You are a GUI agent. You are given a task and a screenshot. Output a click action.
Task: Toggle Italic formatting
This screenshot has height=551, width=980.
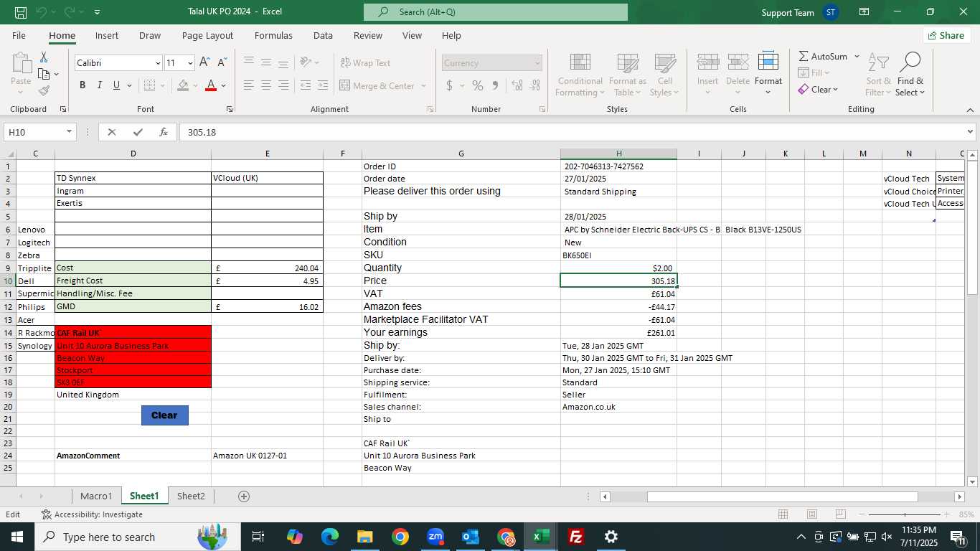point(99,85)
